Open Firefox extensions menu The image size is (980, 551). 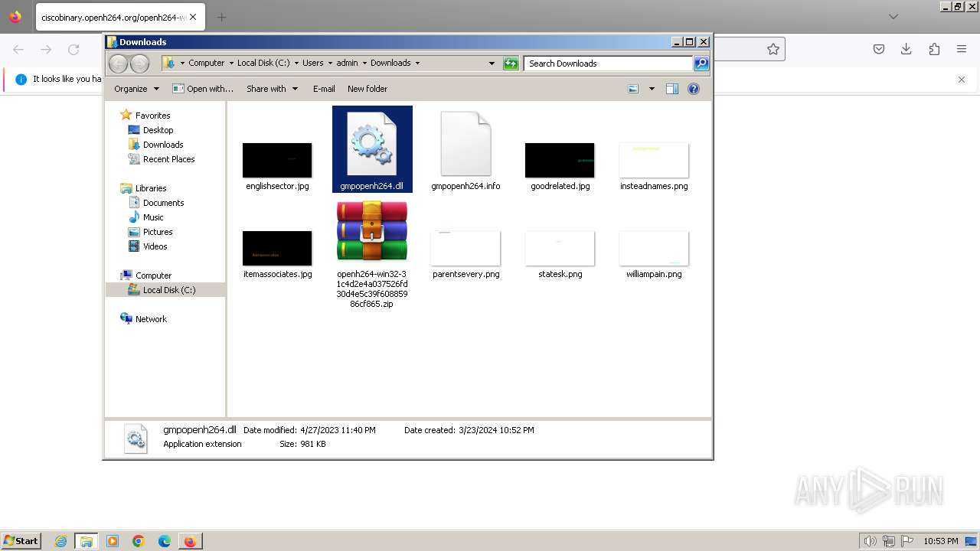click(934, 49)
